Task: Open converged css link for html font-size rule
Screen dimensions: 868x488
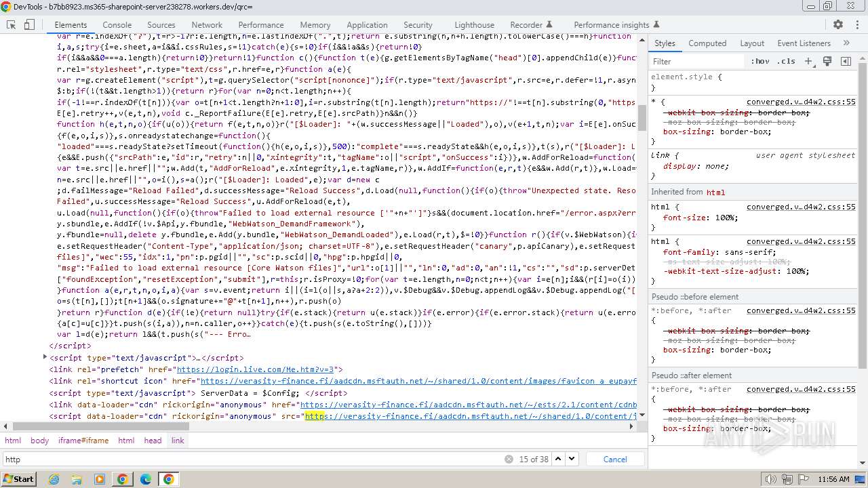Action: (801, 207)
